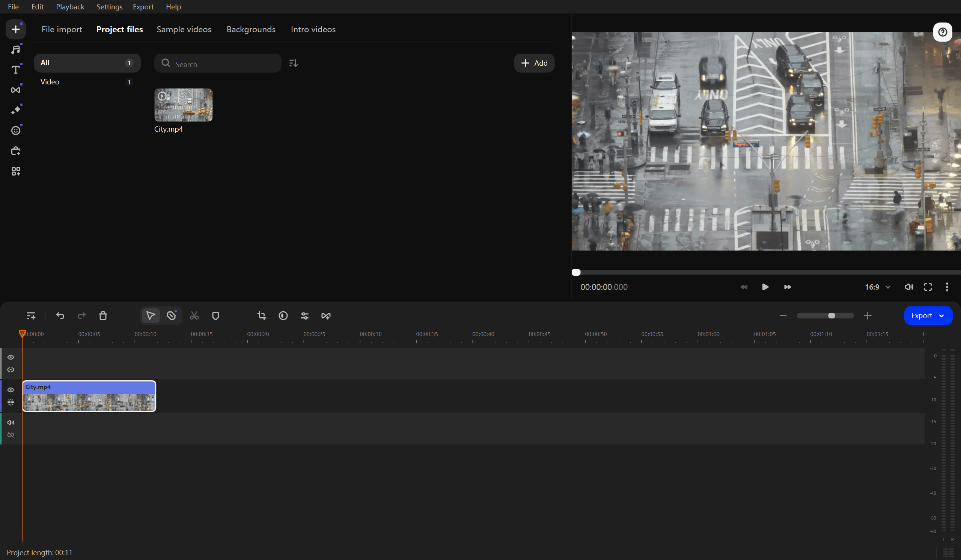Play the preview video
Screen dimensions: 961x560
tap(765, 287)
